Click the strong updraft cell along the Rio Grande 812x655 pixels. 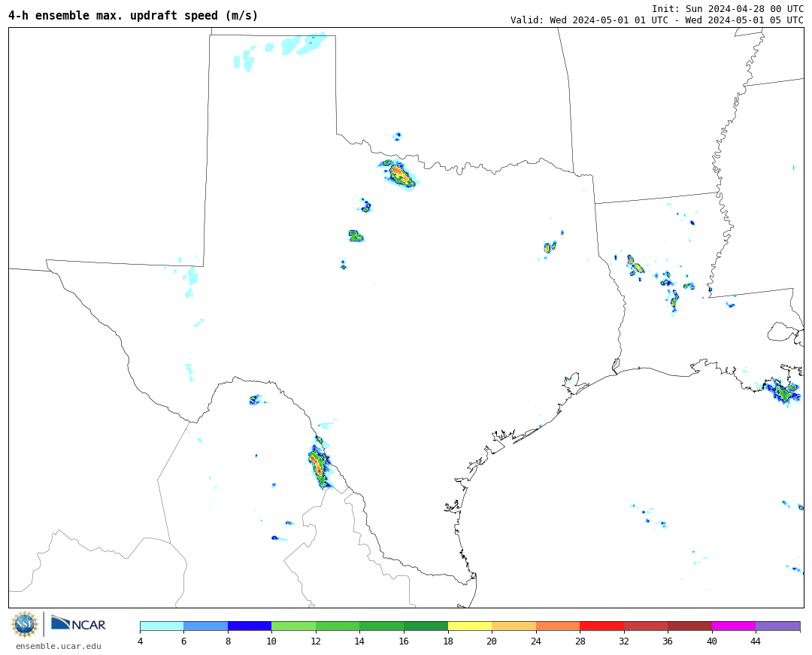(319, 466)
